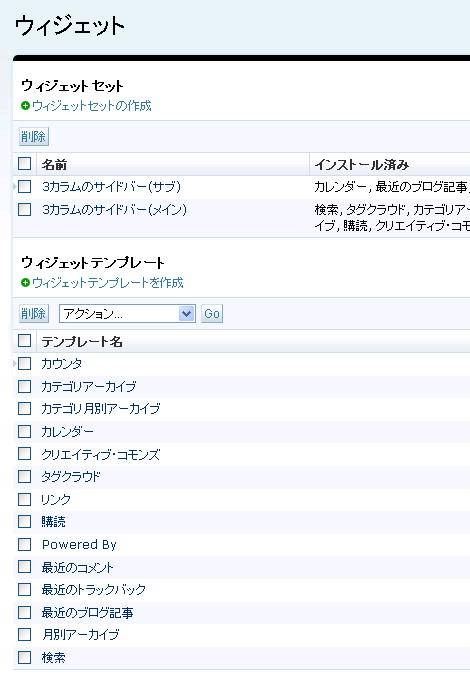Viewport: 470px width, 679px height.
Task: Check the カレンダー checkbox
Action: 25,431
